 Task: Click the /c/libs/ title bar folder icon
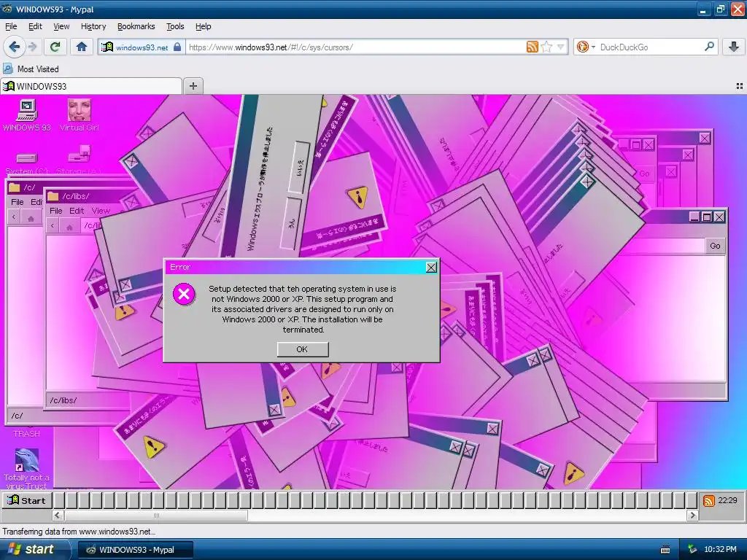(x=53, y=196)
